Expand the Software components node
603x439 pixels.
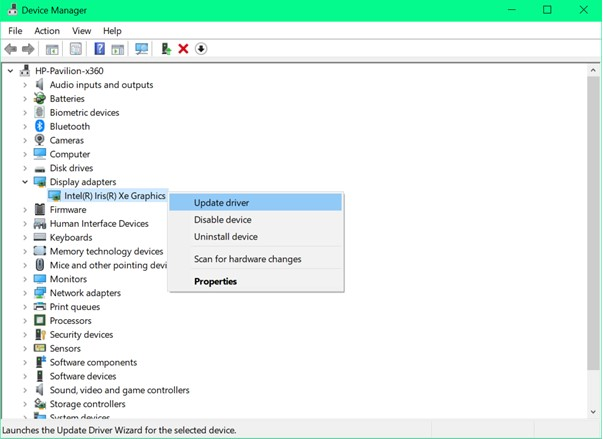coord(25,362)
